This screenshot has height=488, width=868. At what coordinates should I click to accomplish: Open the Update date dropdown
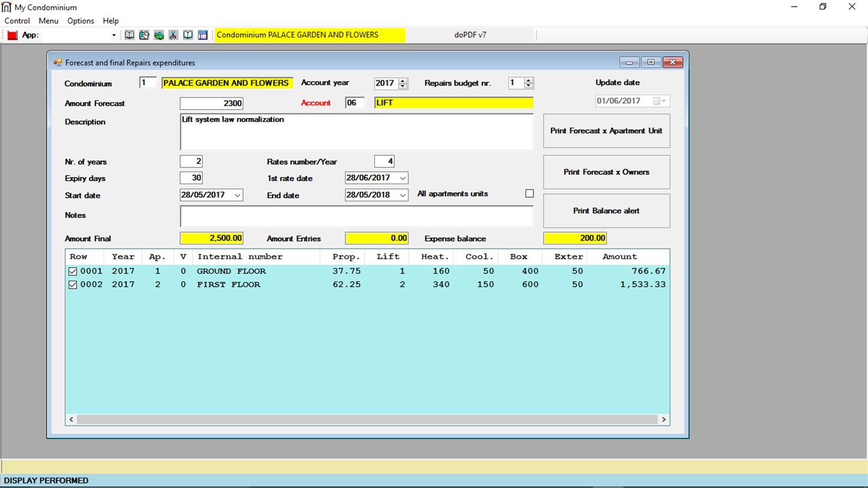pyautogui.click(x=660, y=101)
